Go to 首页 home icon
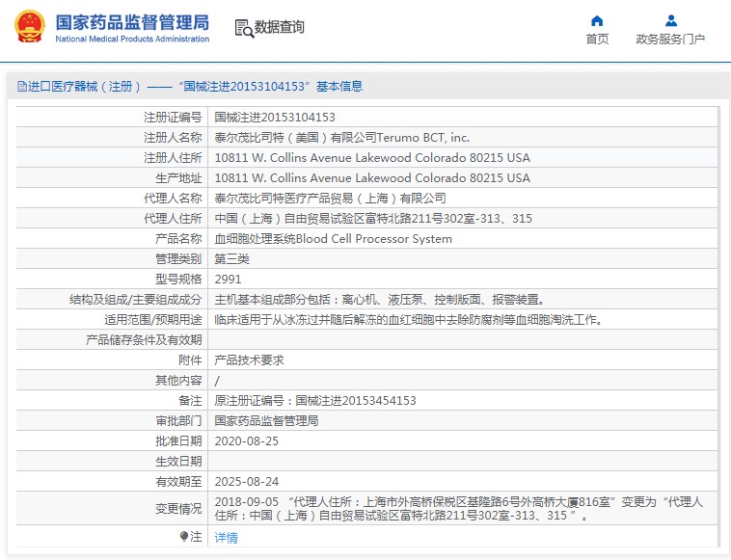Viewport: 731px width, 560px height. (597, 21)
